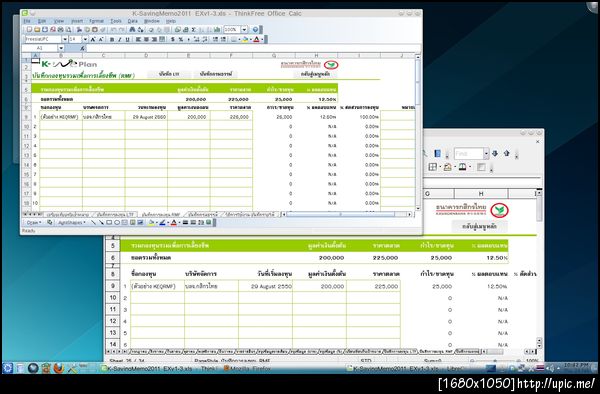Open Navigator icon in LibreOffice window

pos(437,153)
